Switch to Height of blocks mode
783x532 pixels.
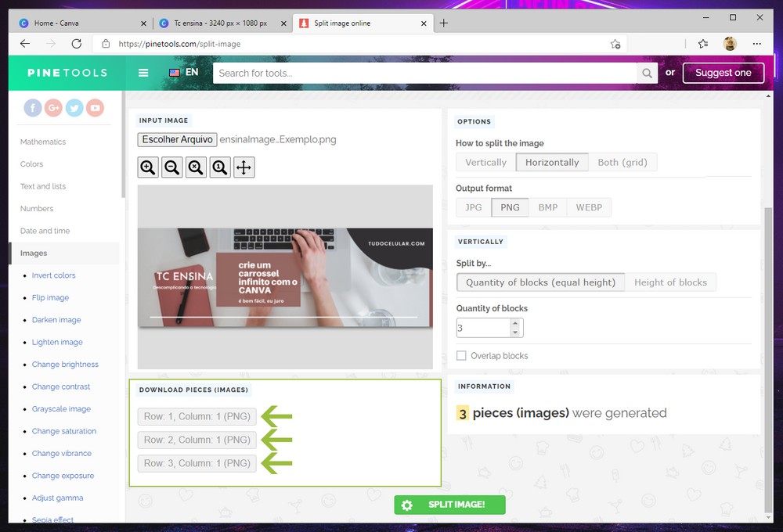(x=670, y=282)
